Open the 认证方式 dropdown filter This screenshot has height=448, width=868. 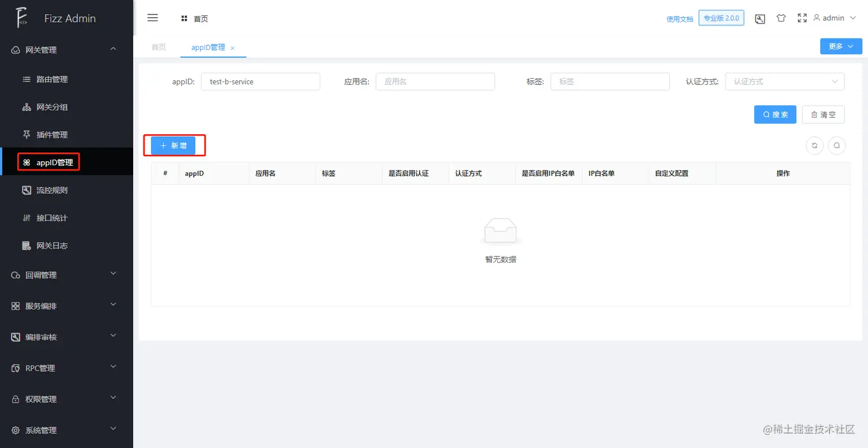click(784, 81)
